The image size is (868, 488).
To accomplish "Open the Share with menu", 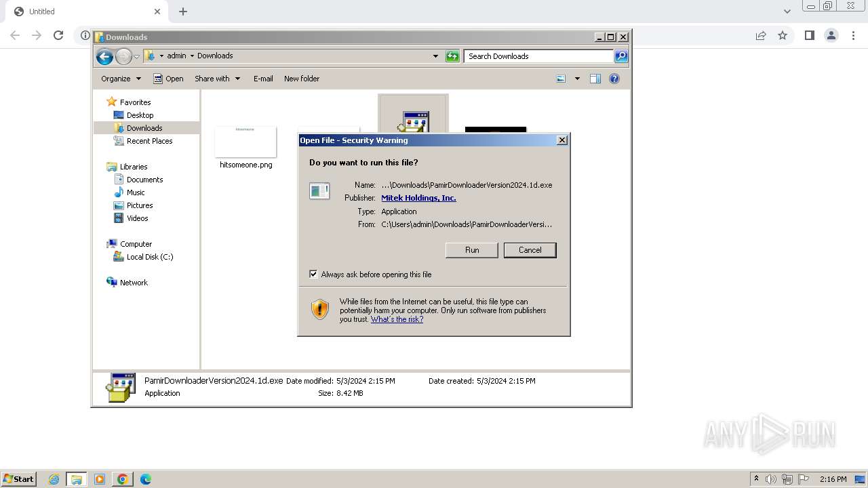I will tap(217, 79).
